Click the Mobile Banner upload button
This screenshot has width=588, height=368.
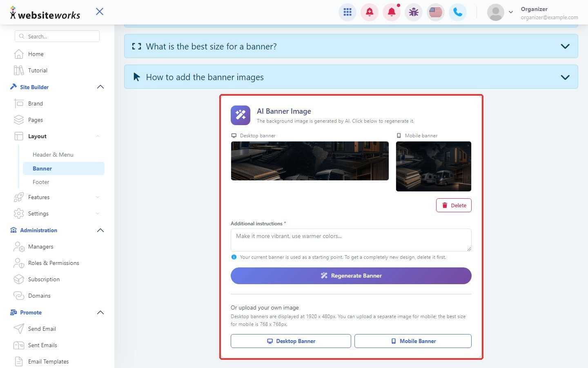(413, 341)
